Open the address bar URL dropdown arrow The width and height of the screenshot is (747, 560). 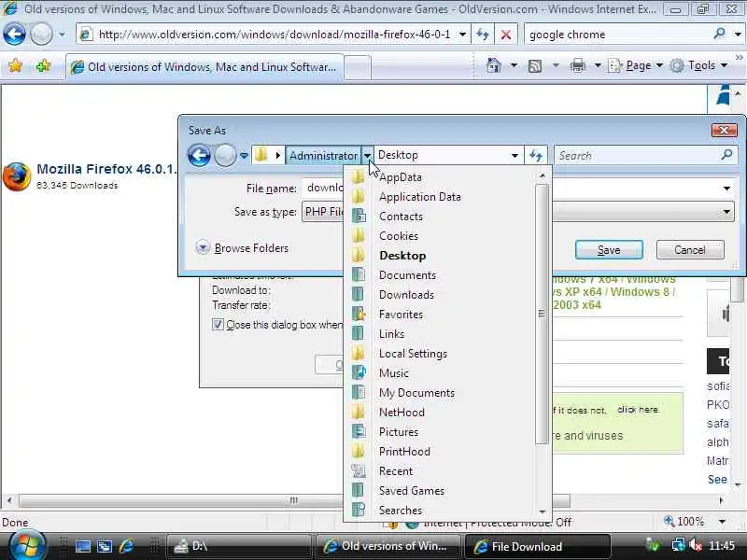tap(462, 35)
